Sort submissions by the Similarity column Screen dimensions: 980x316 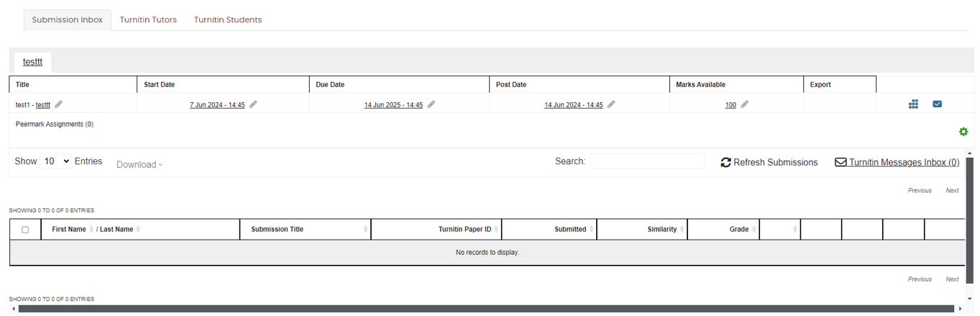[x=641, y=230]
